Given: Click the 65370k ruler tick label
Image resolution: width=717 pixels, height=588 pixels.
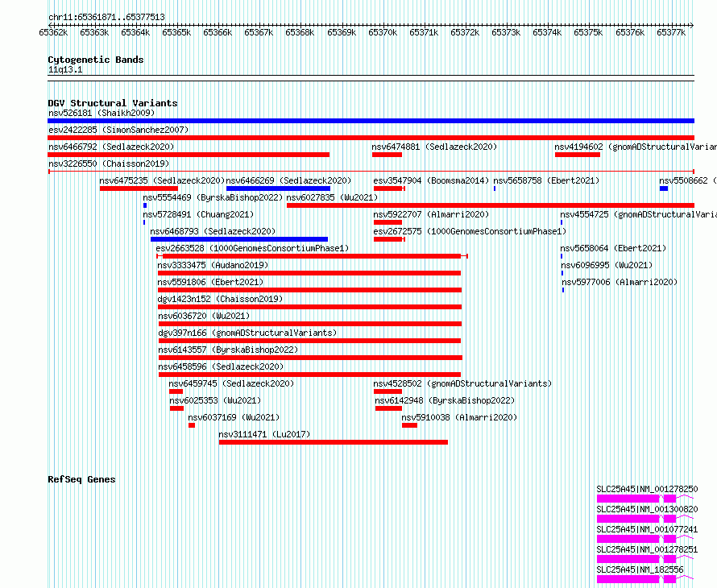Looking at the screenshot, I should coord(383,32).
